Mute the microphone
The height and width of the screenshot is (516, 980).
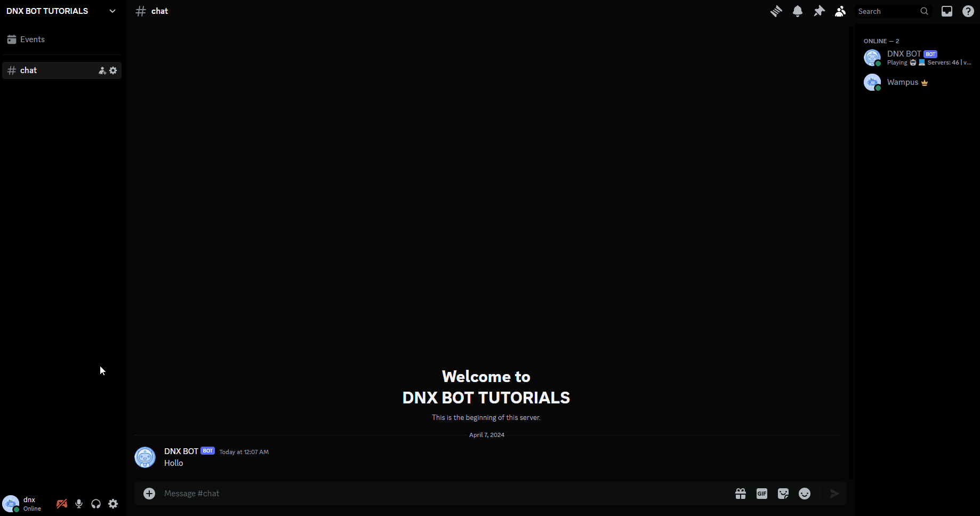(x=79, y=504)
